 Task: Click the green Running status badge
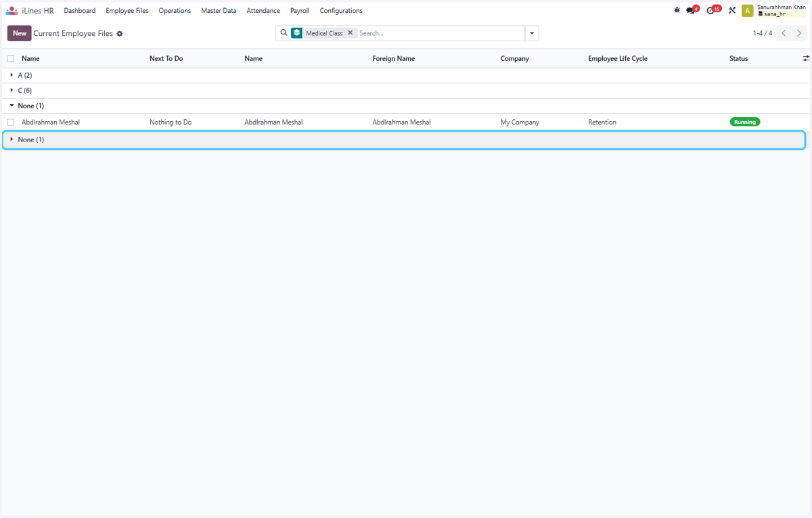click(745, 122)
